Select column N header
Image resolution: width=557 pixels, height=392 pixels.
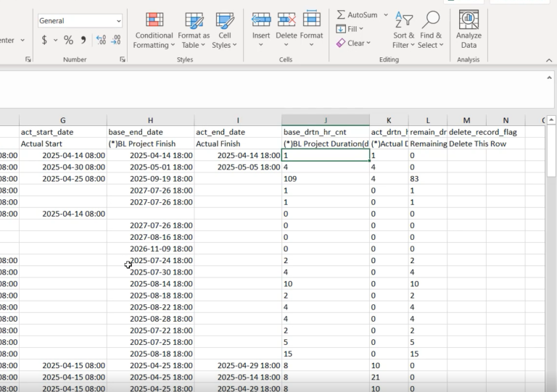(x=506, y=120)
